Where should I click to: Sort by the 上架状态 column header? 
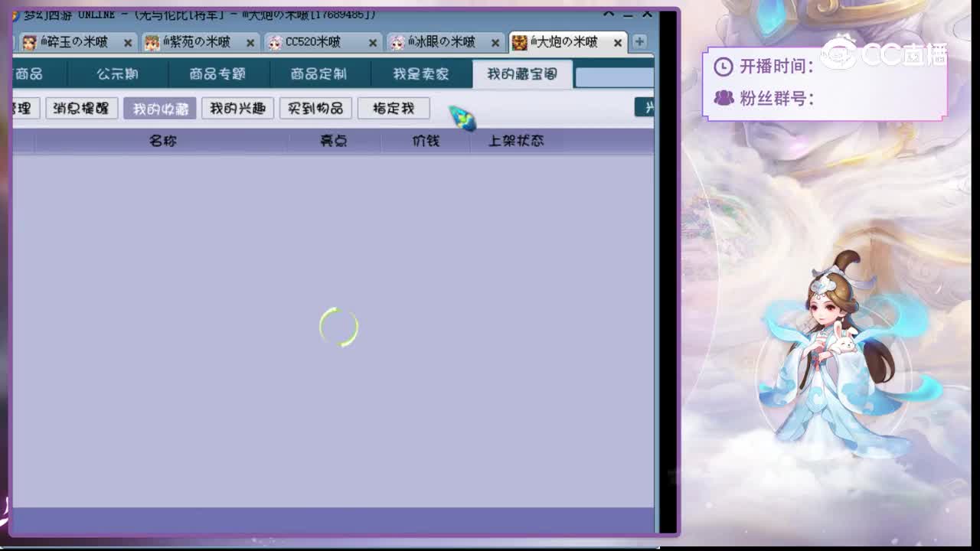pos(516,141)
